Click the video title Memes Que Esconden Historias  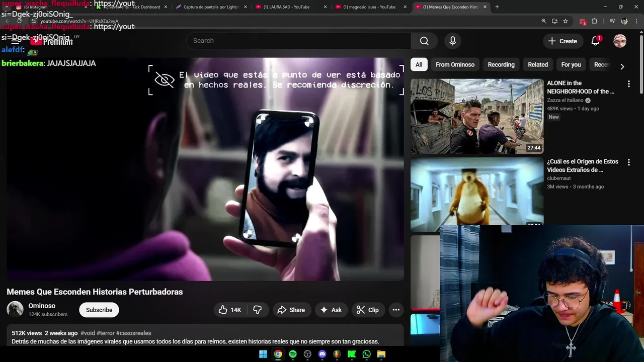click(95, 292)
